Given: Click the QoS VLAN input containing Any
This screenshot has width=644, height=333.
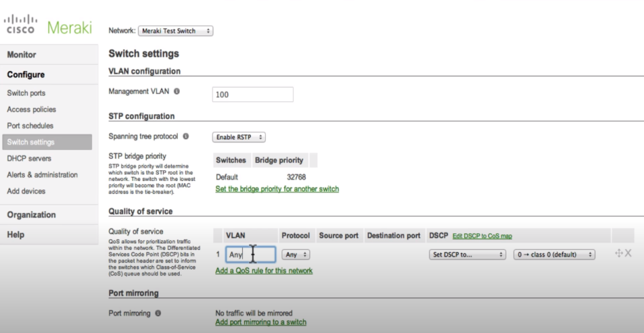Looking at the screenshot, I should coord(250,255).
